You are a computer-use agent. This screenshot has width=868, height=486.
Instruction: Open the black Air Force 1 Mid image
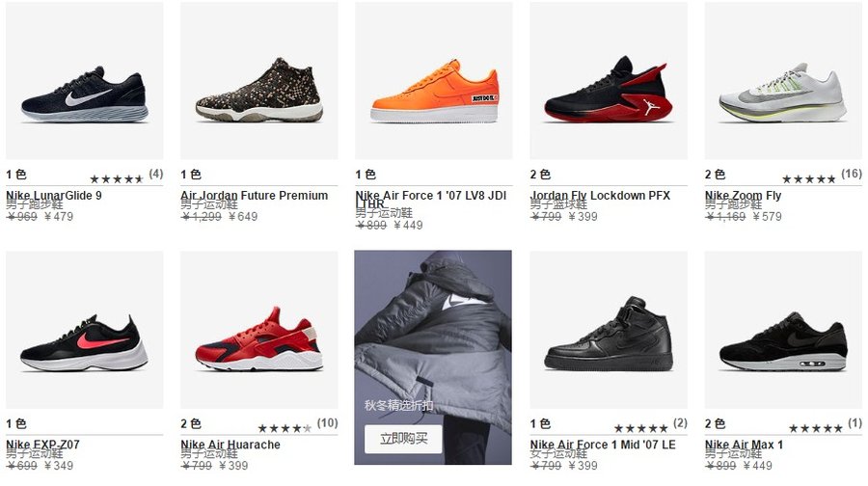609,330
